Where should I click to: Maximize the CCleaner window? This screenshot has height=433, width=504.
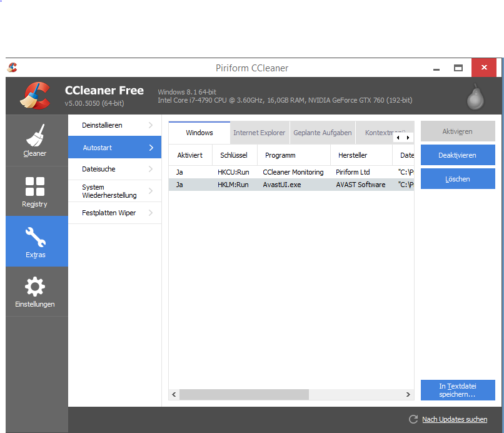pos(458,68)
